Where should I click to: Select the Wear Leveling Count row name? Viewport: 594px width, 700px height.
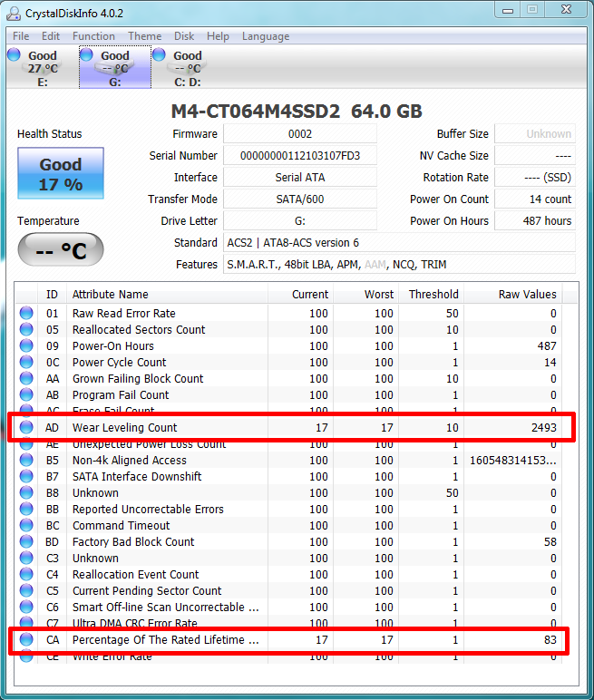124,428
